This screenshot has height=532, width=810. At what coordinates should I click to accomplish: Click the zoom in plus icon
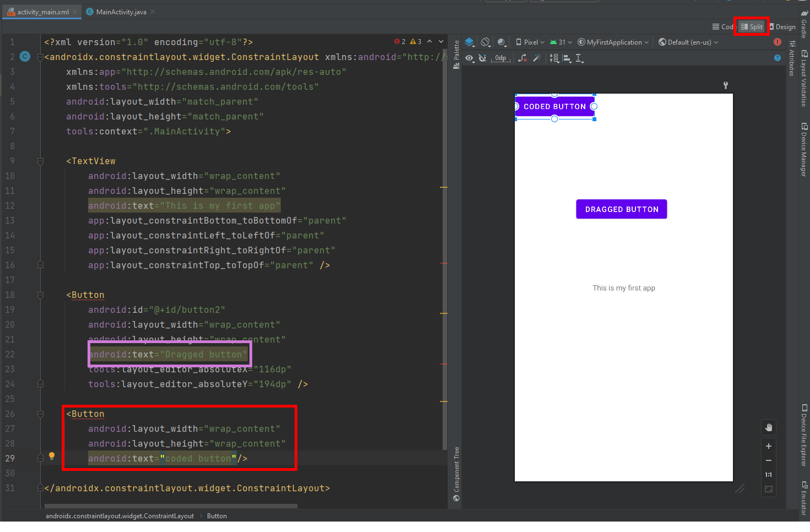769,446
